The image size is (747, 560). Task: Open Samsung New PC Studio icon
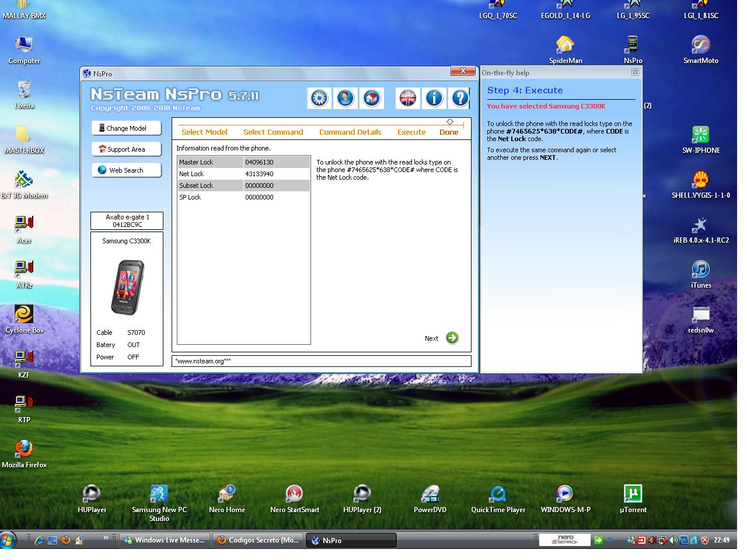click(x=159, y=503)
